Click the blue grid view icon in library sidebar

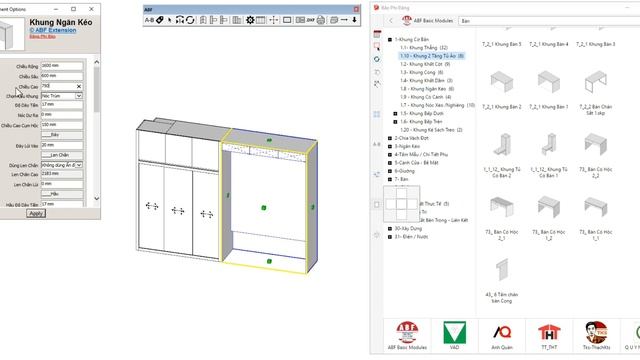pyautogui.click(x=377, y=115)
